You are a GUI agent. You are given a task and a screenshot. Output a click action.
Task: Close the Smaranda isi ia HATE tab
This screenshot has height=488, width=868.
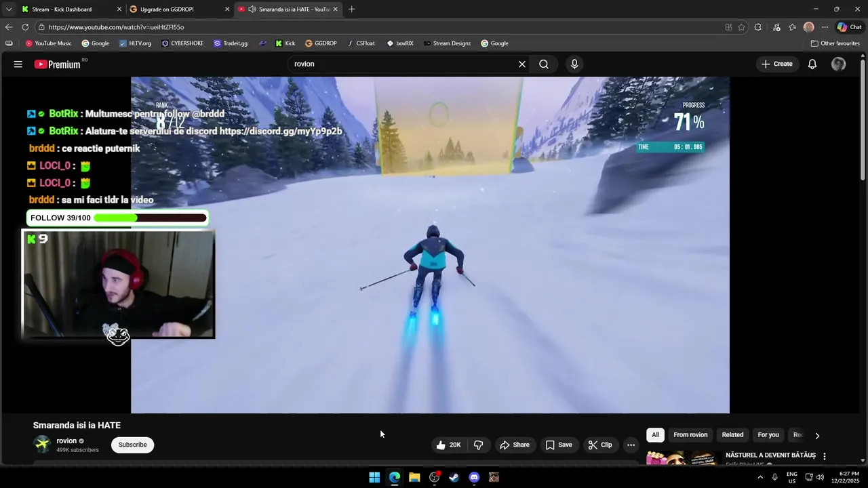pos(335,9)
